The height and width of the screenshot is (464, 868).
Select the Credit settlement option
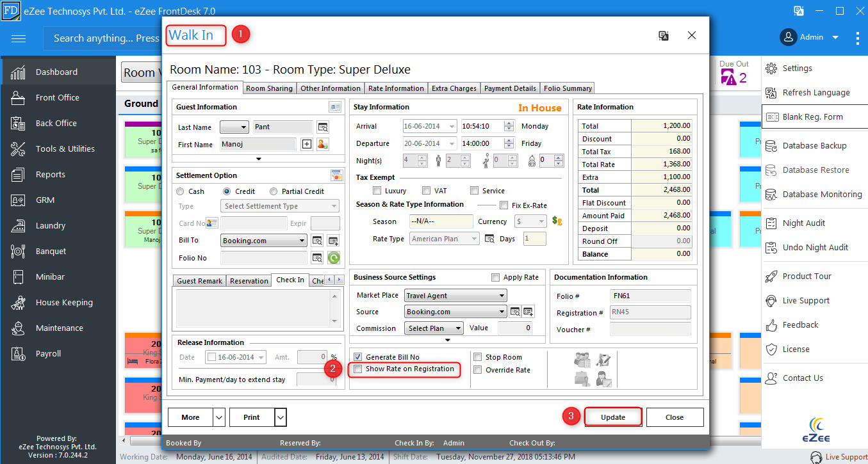[x=227, y=191]
